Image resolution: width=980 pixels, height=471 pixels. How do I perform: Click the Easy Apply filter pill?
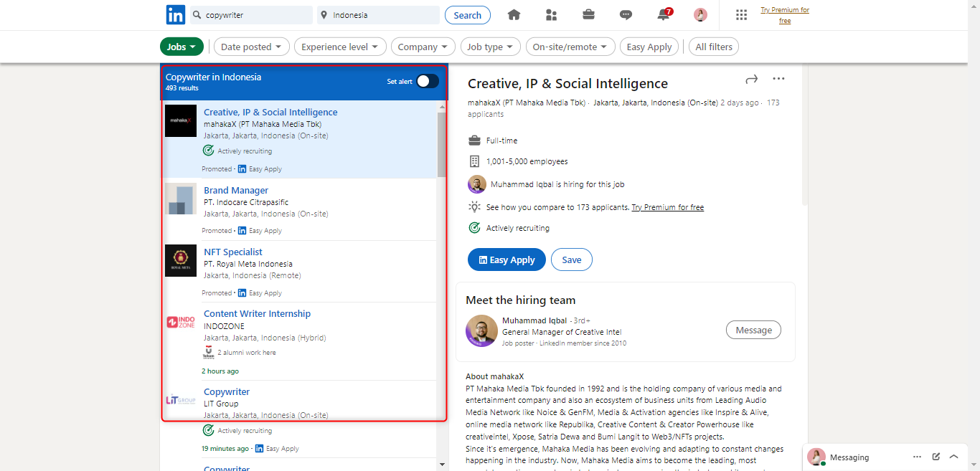[x=649, y=47]
